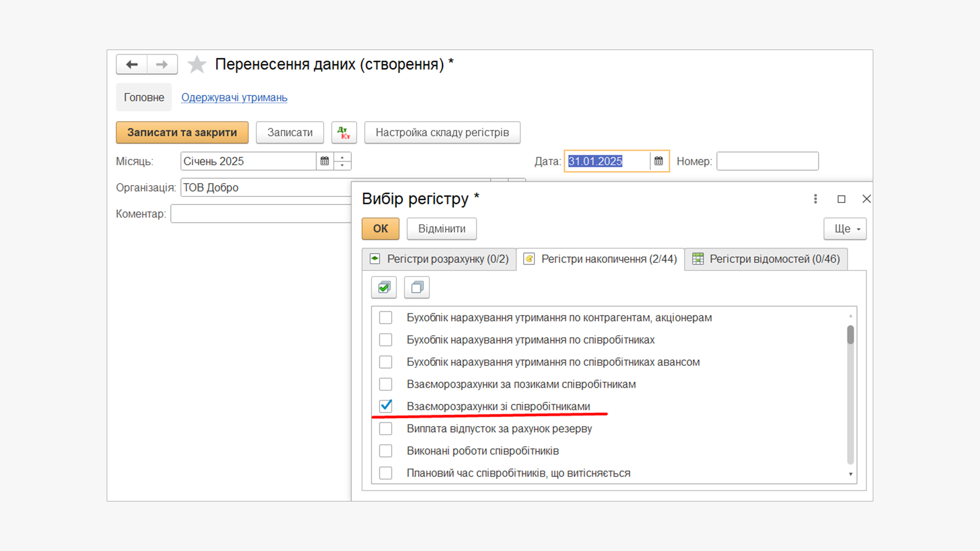This screenshot has width=980, height=551.
Task: Check Бухоблік нарахування утримання по співробітниках
Action: point(386,340)
